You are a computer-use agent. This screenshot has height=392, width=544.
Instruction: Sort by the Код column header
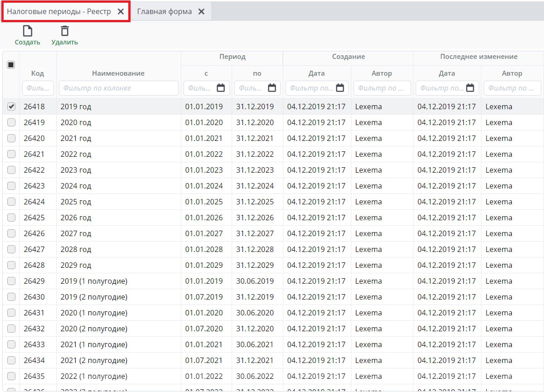tap(38, 73)
